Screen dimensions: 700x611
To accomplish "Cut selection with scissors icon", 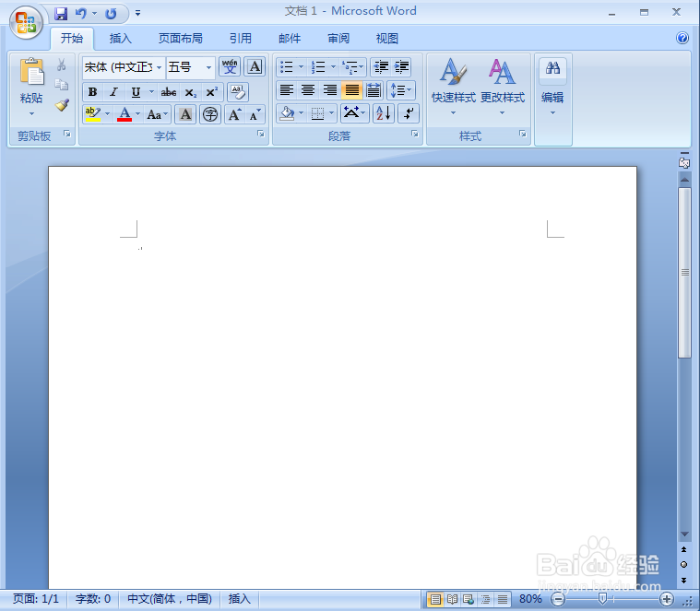I will pos(62,65).
